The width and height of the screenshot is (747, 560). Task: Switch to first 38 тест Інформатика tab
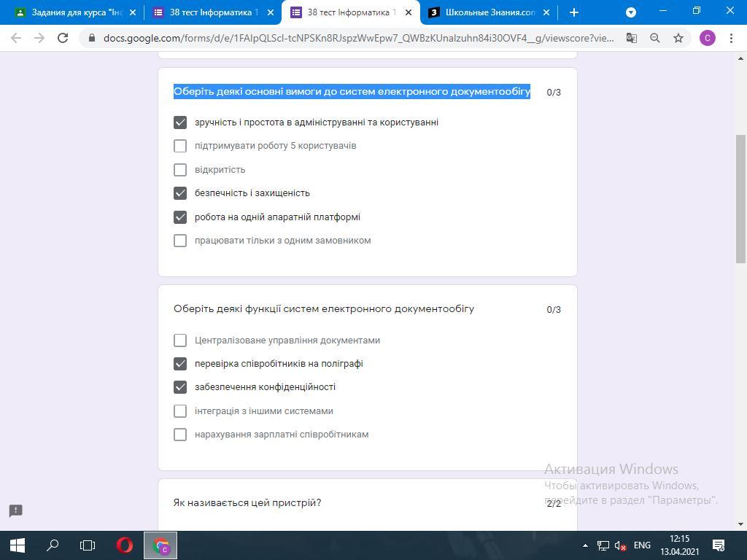[209, 13]
